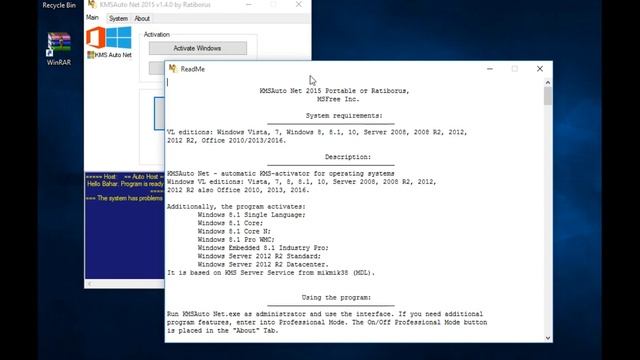Click the Office logo in KMSAuto window
The image size is (640, 360).
click(x=96, y=38)
